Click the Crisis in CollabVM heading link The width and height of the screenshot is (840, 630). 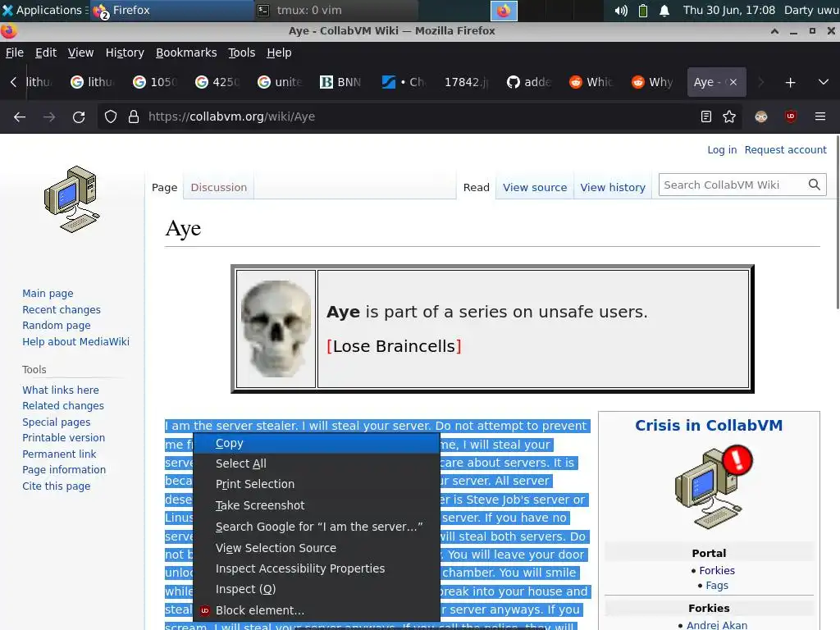tap(709, 426)
